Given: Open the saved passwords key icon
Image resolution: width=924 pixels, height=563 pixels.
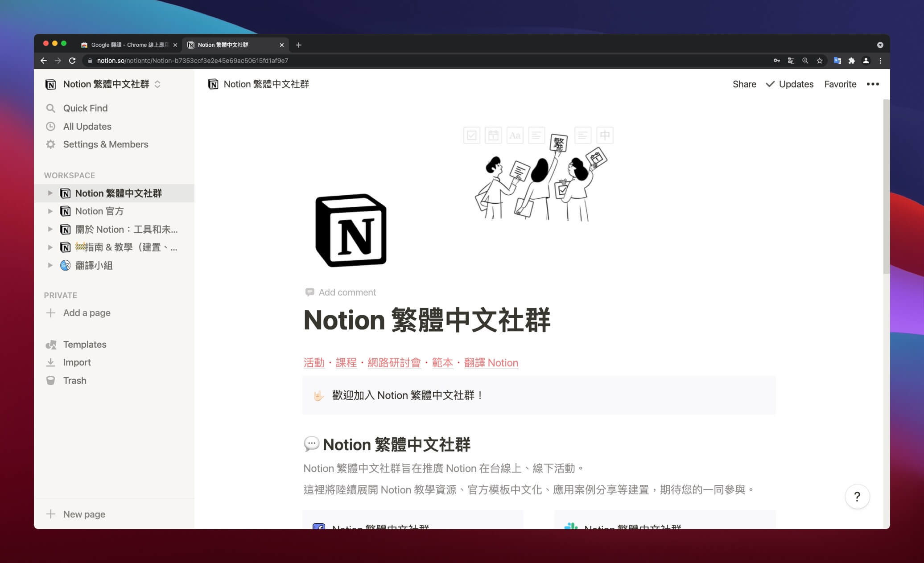Looking at the screenshot, I should pyautogui.click(x=777, y=61).
